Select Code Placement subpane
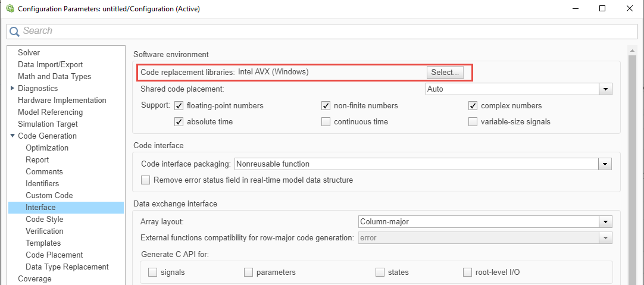644x285 pixels. click(x=54, y=255)
